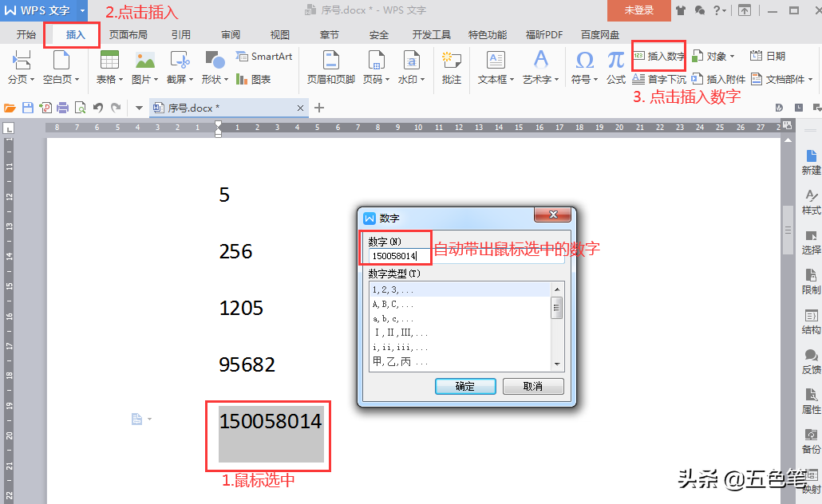Viewport: 822px width, 504px height.
Task: Print using the printer quick-access icon
Action: pyautogui.click(x=63, y=108)
